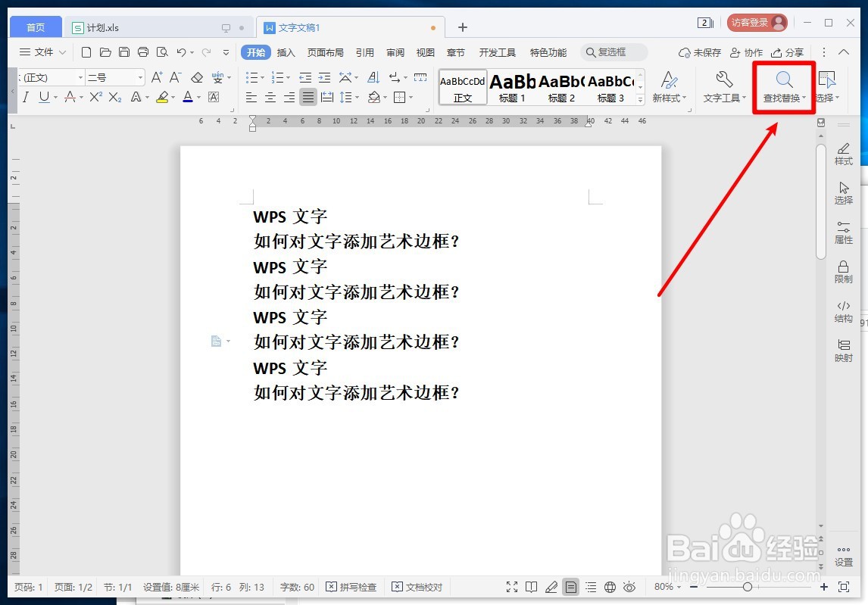
Task: Open the 审阅 ribbon tab
Action: (395, 52)
